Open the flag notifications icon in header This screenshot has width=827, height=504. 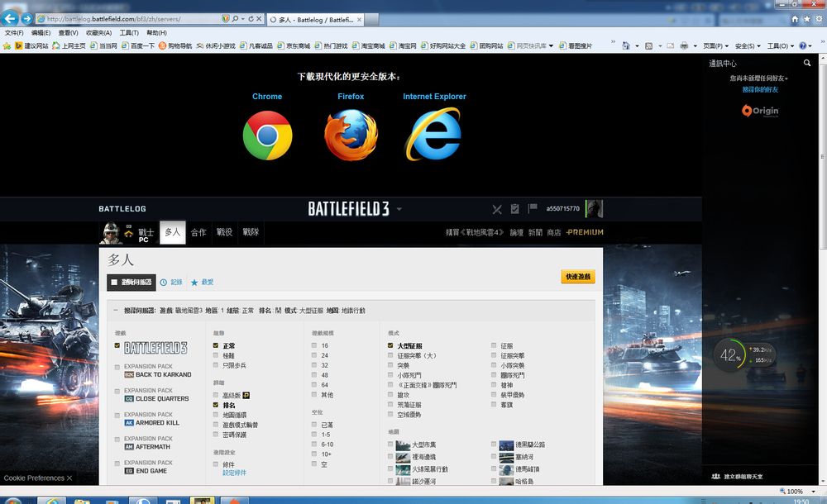coord(532,208)
